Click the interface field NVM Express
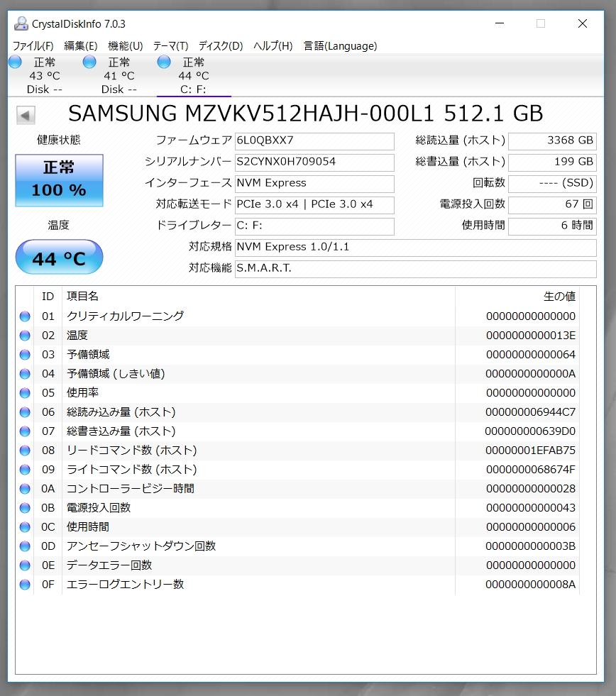Screen dimensions: 616x696 tap(314, 184)
